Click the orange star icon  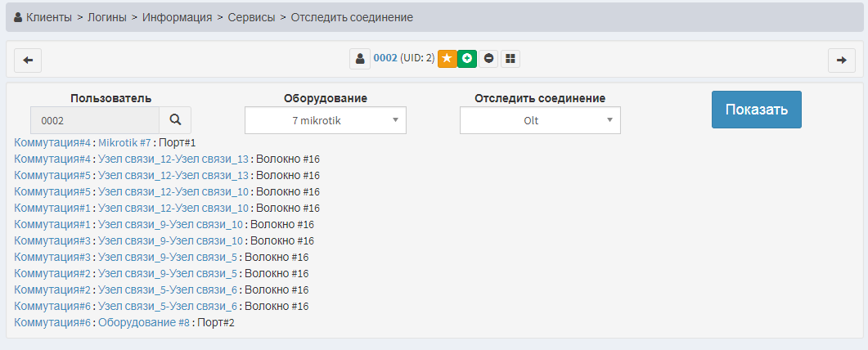point(447,59)
